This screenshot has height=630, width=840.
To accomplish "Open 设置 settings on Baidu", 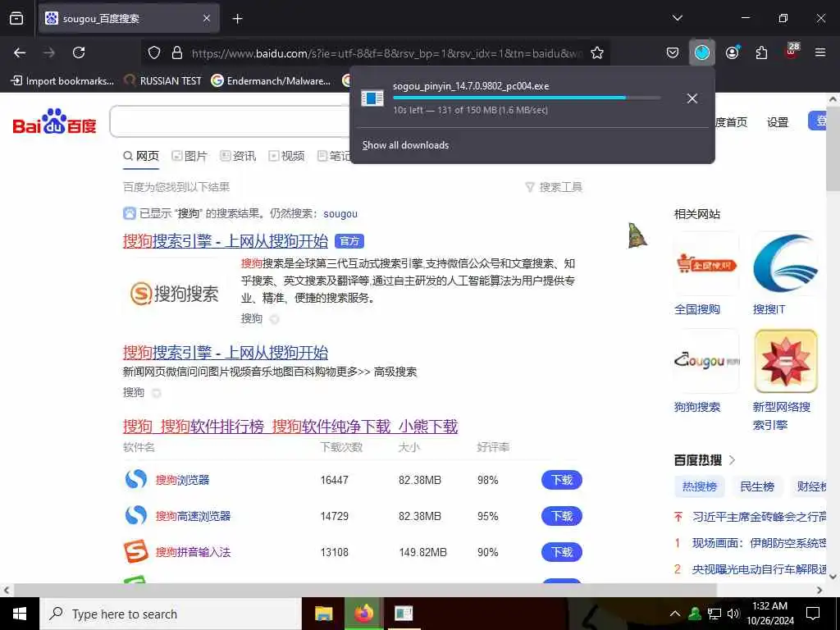I will click(x=778, y=122).
